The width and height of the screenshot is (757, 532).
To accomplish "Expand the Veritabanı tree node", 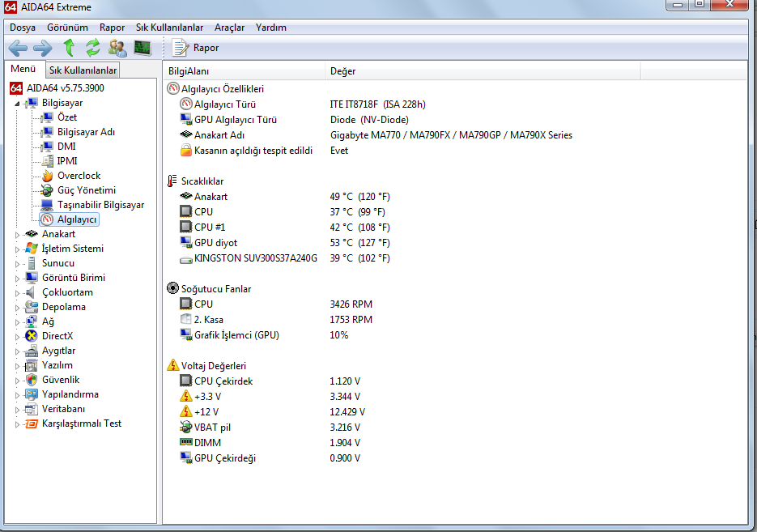I will point(17,410).
